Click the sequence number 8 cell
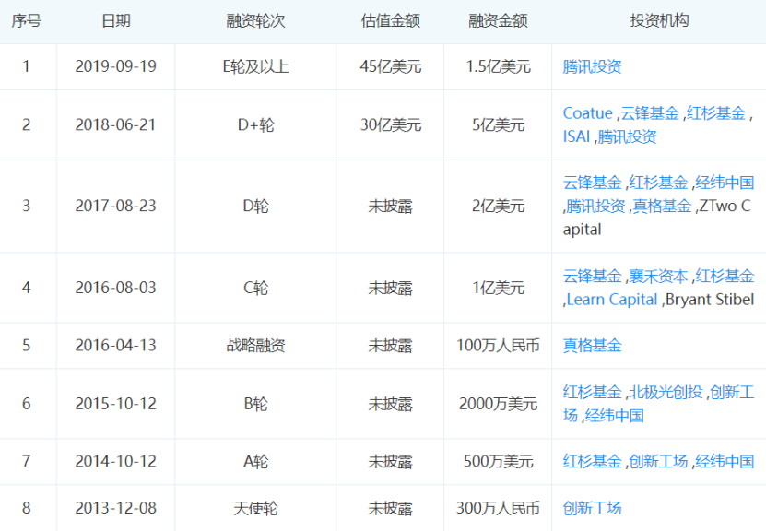 (x=27, y=509)
